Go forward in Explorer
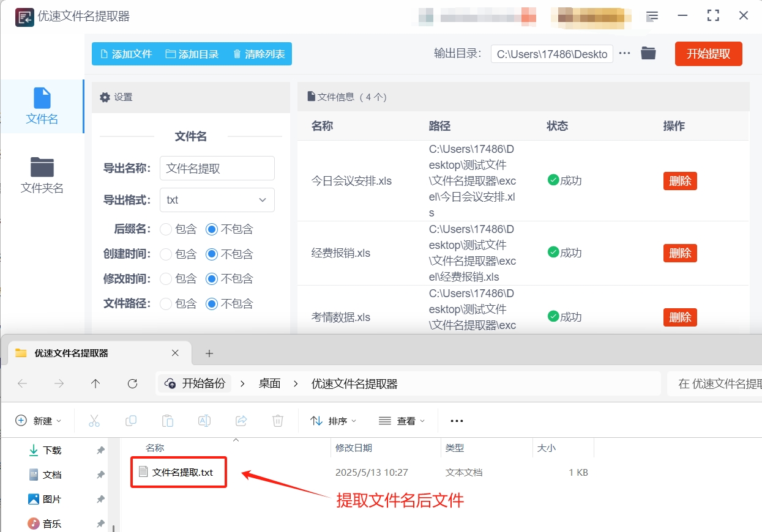Image resolution: width=762 pixels, height=532 pixels. (x=59, y=383)
